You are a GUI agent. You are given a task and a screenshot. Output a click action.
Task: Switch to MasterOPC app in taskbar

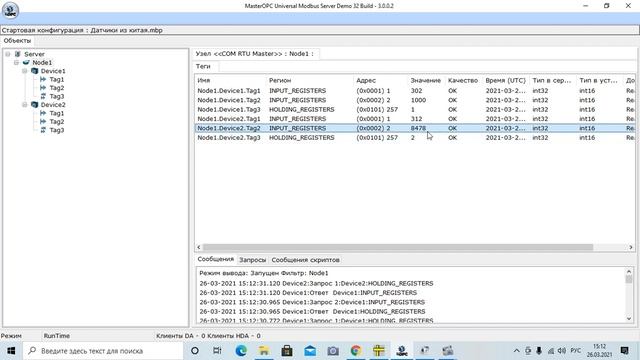[x=402, y=351]
